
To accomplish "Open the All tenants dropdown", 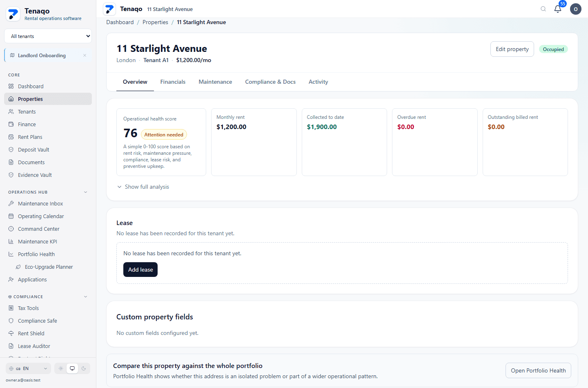I will pos(48,36).
